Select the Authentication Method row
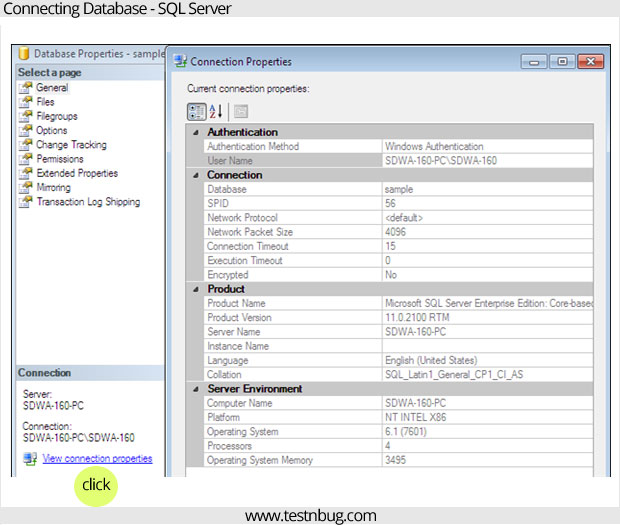 (x=399, y=146)
